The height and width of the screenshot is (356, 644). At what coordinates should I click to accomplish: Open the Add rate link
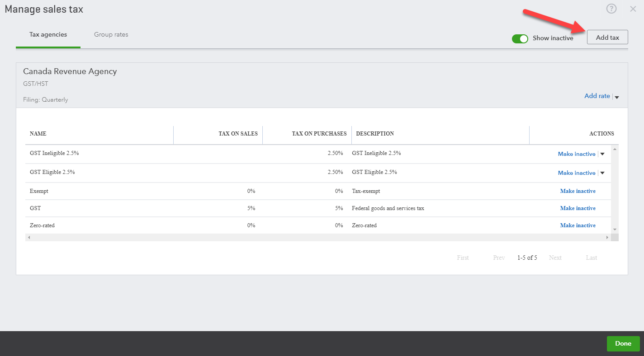tap(597, 96)
